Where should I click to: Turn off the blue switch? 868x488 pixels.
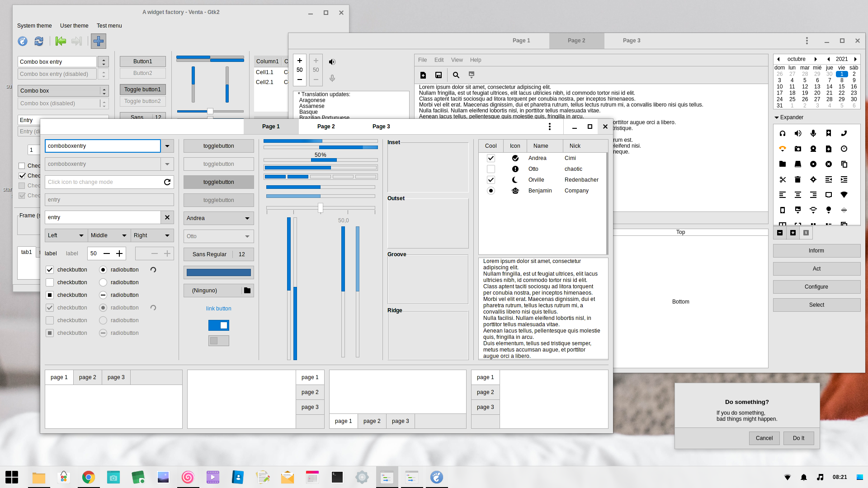[x=219, y=325]
